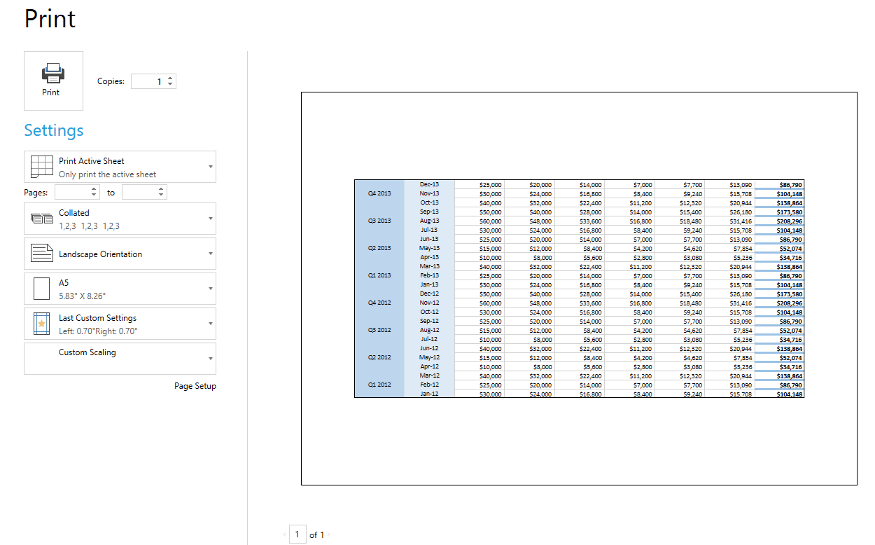Increment the Pages from spinner up arrow

94,189
